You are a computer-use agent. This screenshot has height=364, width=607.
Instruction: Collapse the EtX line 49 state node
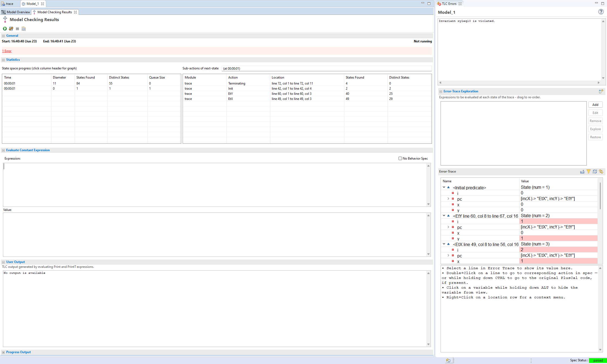click(x=444, y=244)
